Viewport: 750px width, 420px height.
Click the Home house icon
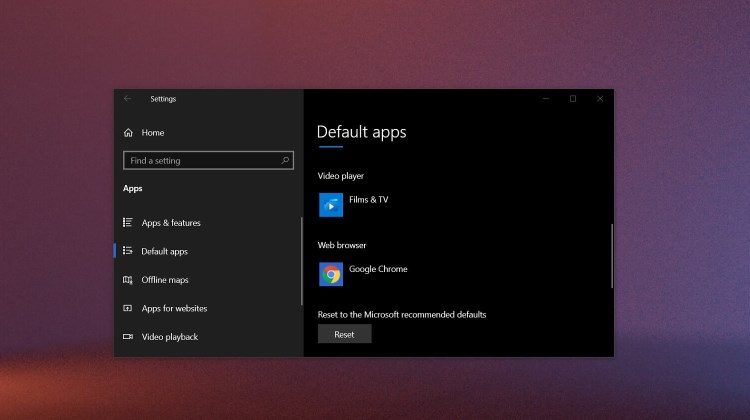(x=128, y=132)
